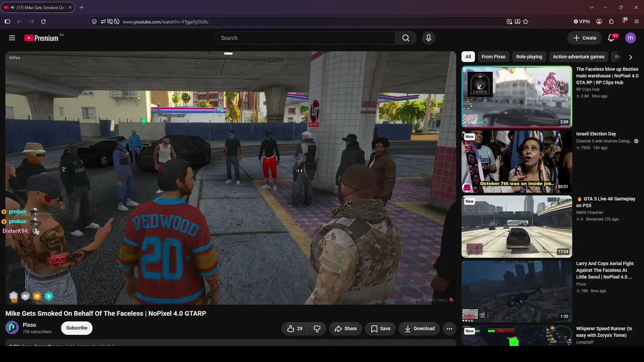Toggle the VPN on or off

tap(582, 22)
